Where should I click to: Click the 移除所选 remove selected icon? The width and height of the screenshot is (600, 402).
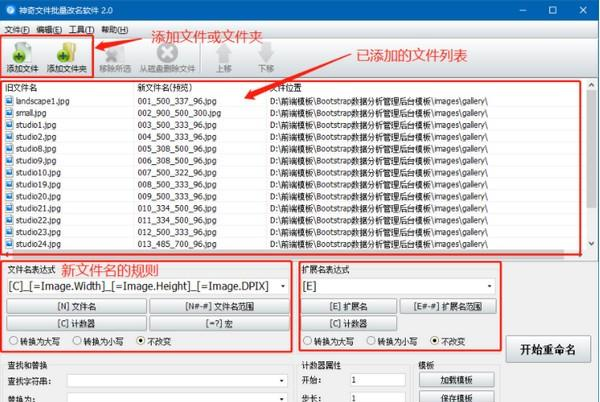[115, 54]
